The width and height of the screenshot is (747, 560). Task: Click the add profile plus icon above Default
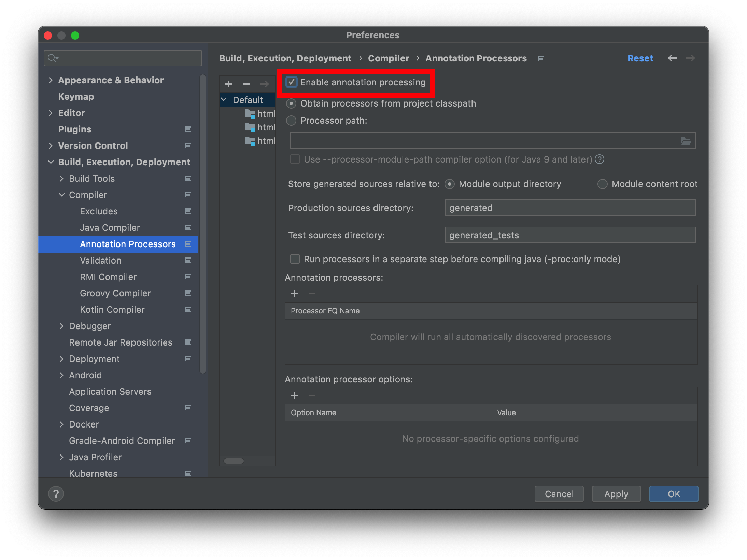coord(229,84)
